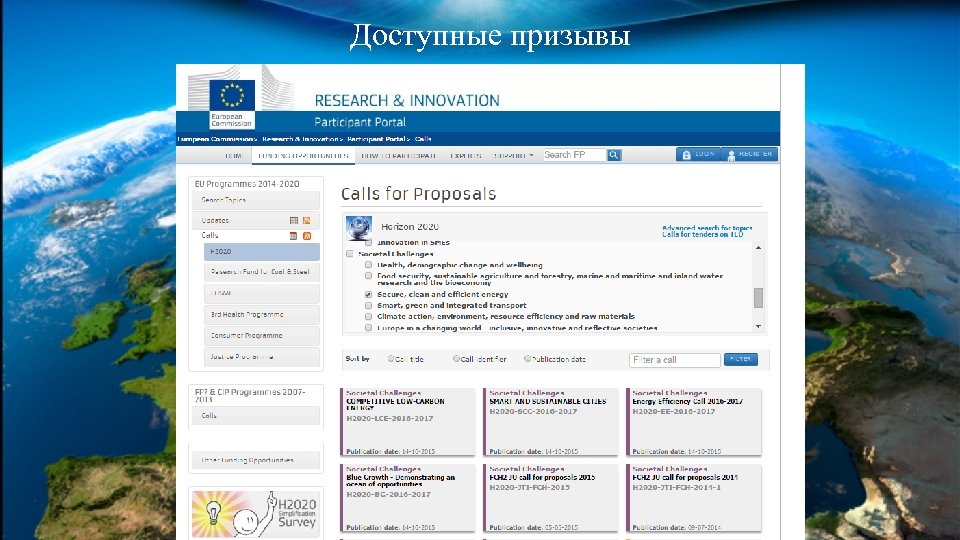The width and height of the screenshot is (960, 540).
Task: Sort by Call title radio button
Action: point(391,359)
